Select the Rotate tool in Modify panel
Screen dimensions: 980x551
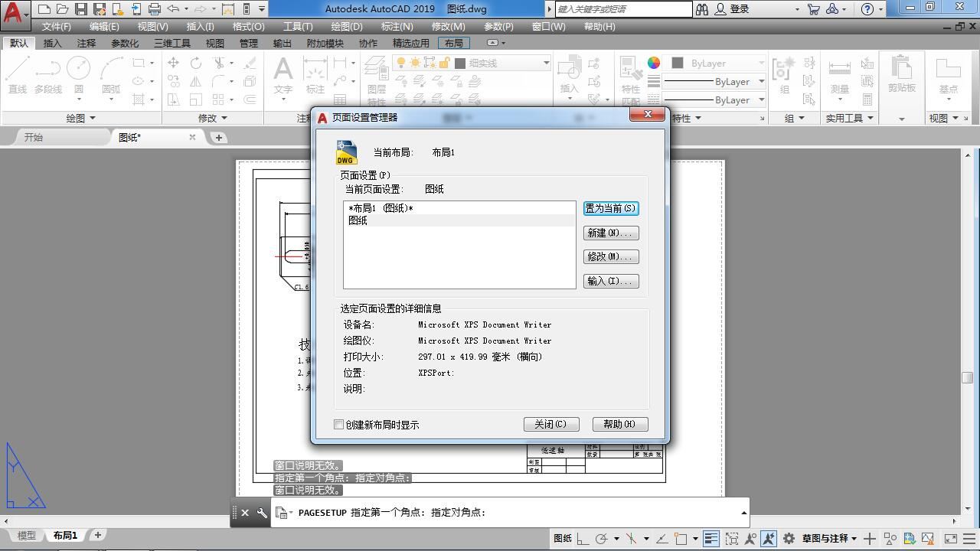click(196, 63)
